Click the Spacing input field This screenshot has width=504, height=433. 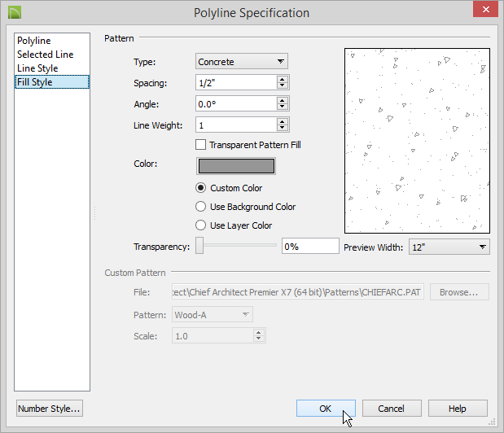pos(236,82)
